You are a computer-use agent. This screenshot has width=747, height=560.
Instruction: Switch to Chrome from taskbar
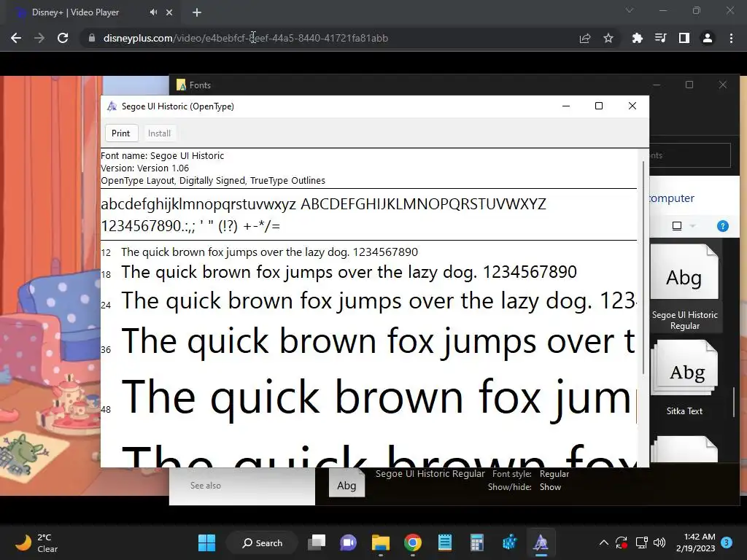point(413,542)
